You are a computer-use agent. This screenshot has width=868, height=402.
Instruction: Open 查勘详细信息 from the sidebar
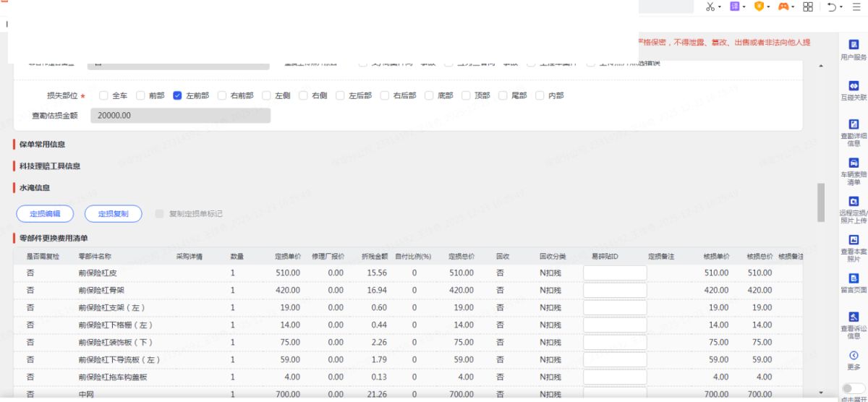[x=854, y=124]
